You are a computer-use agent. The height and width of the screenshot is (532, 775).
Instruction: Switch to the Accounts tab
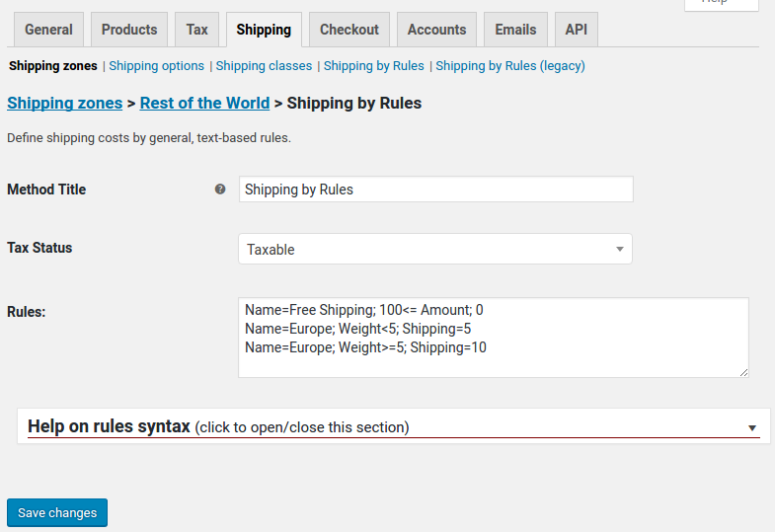coord(436,30)
